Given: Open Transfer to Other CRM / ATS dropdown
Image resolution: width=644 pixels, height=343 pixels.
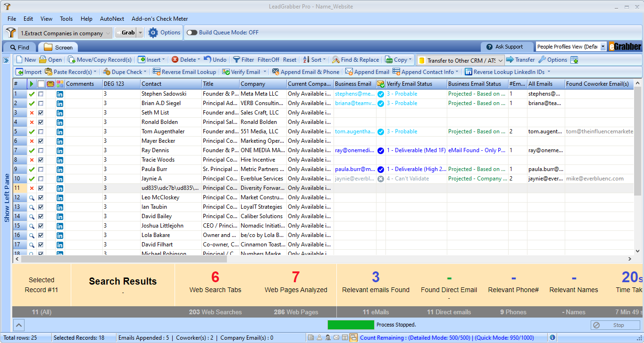Looking at the screenshot, I should [461, 60].
